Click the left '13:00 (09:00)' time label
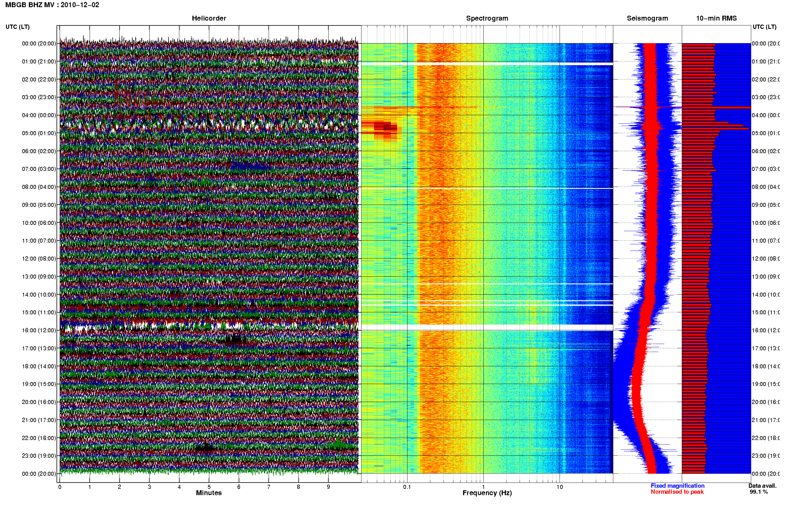812x508 pixels. pyautogui.click(x=39, y=277)
